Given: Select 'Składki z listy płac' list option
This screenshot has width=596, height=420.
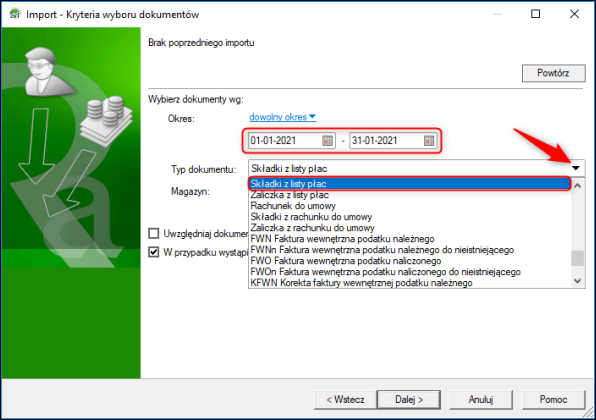Looking at the screenshot, I should 409,184.
